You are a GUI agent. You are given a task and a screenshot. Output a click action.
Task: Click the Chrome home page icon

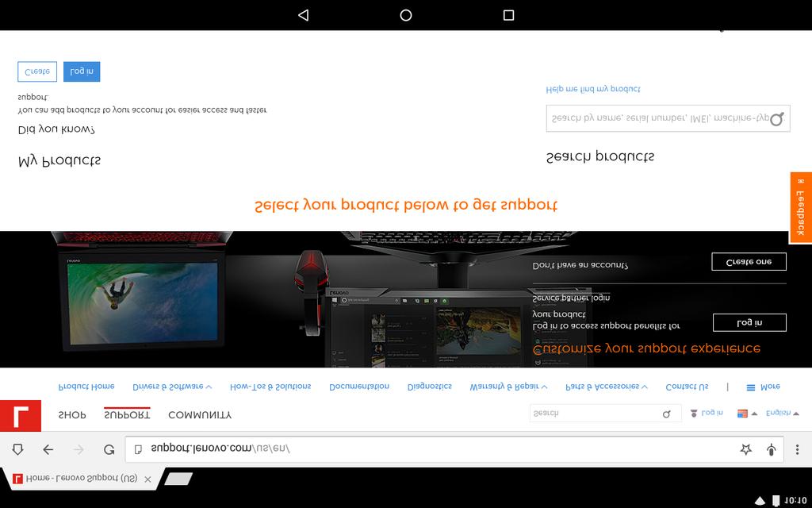click(17, 449)
